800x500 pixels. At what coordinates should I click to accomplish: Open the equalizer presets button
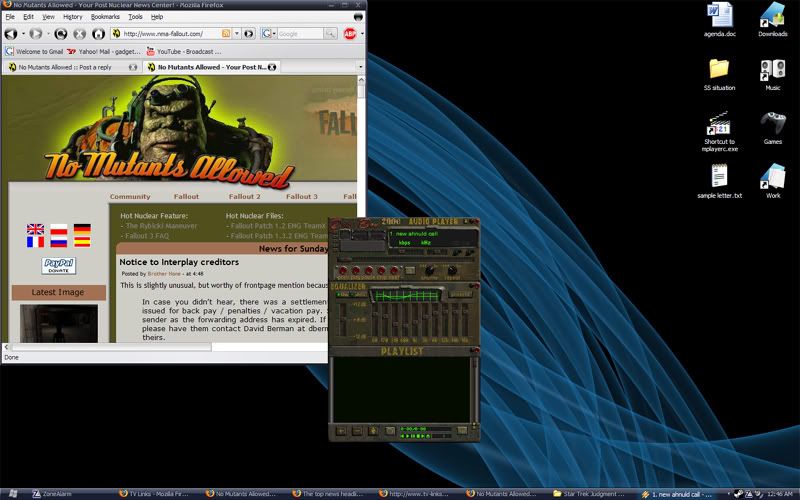click(459, 294)
